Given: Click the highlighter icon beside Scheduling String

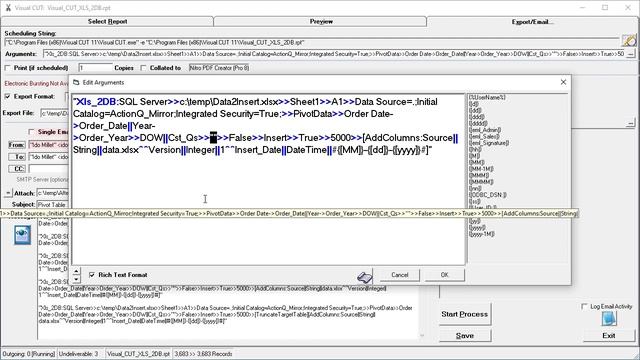Looking at the screenshot, I should tap(629, 40).
